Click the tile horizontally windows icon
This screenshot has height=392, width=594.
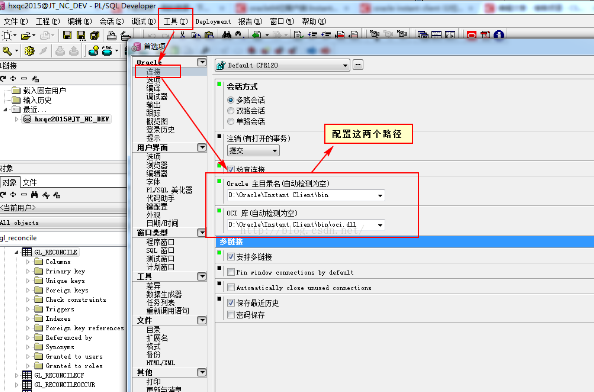436,35
